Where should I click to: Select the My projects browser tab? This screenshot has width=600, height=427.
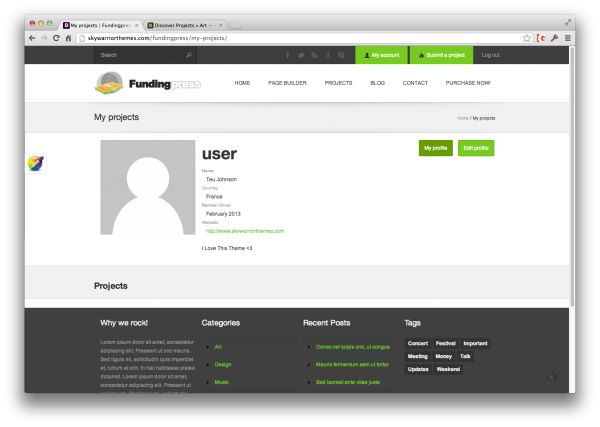[x=99, y=25]
